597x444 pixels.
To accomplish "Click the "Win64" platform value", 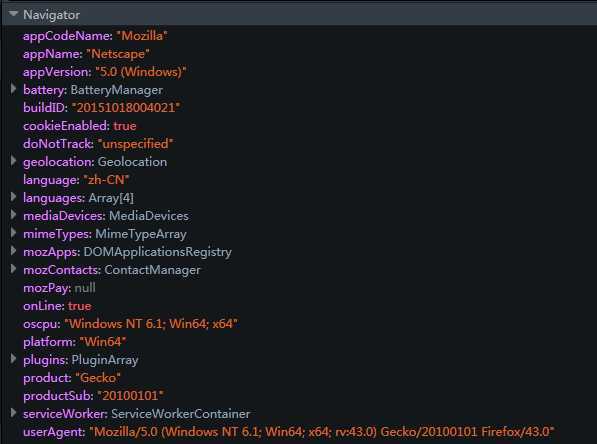I will click(103, 342).
